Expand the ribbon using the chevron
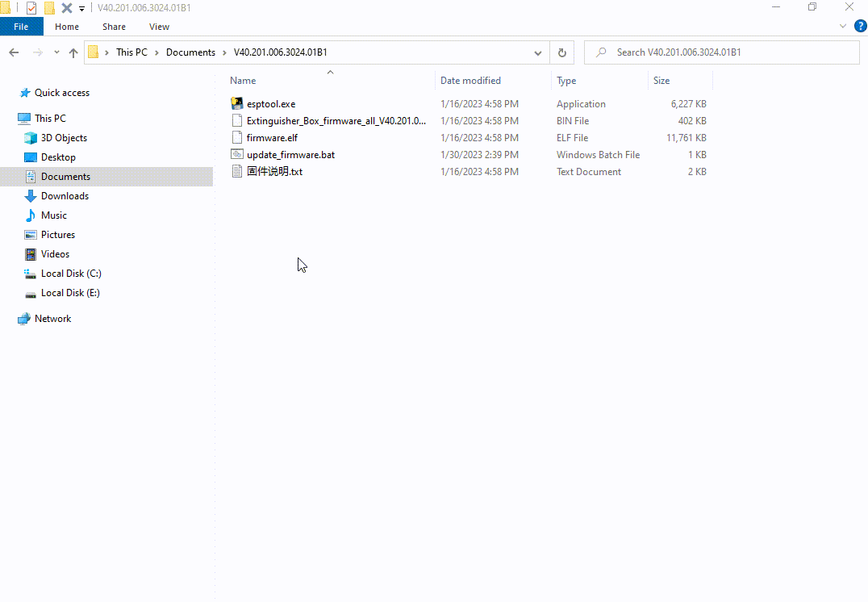This screenshot has height=602, width=868. pos(843,27)
